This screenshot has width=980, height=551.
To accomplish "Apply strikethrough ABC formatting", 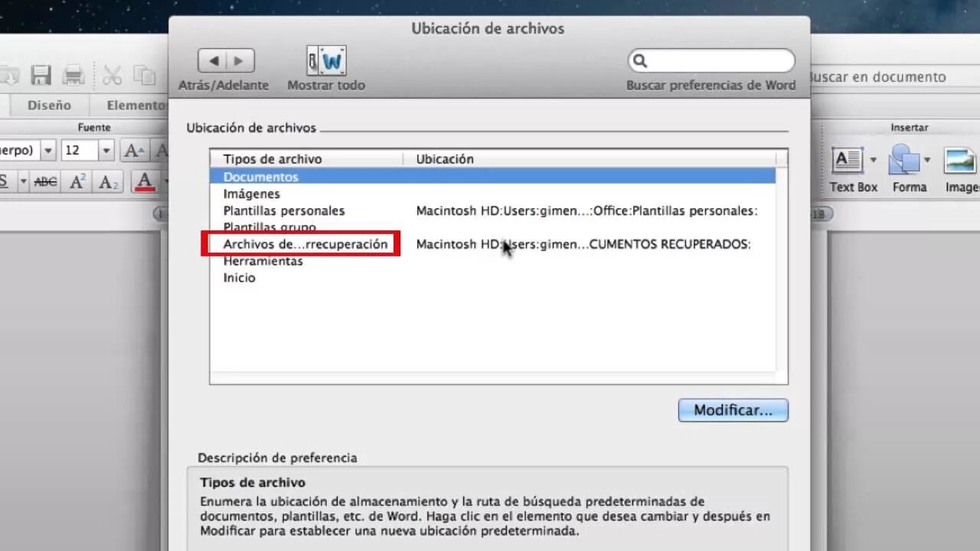I will tap(46, 181).
